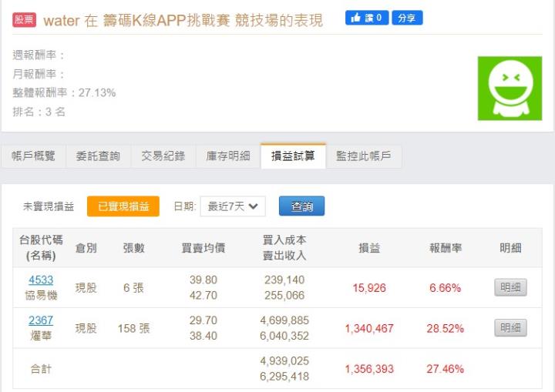The image size is (555, 392).
Task: Select the 未實現損益 option
Action: click(x=49, y=206)
